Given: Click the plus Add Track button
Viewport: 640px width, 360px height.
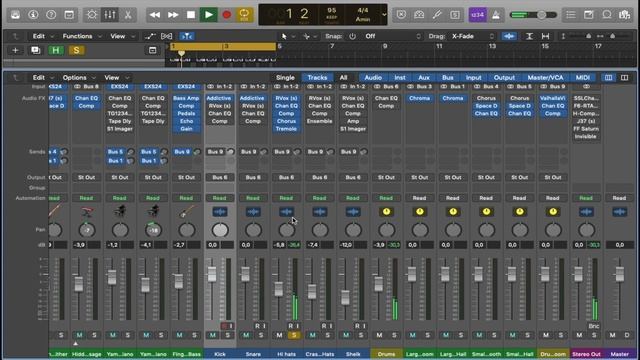Looking at the screenshot, I should tap(16, 50).
